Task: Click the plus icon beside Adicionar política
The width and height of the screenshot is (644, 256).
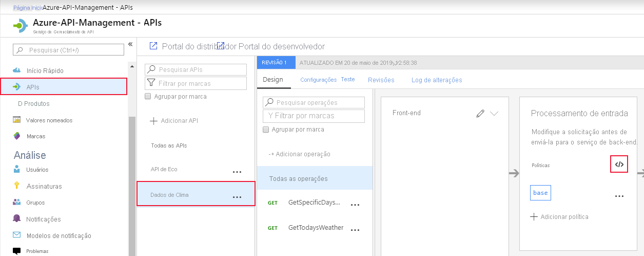Action: pyautogui.click(x=534, y=217)
